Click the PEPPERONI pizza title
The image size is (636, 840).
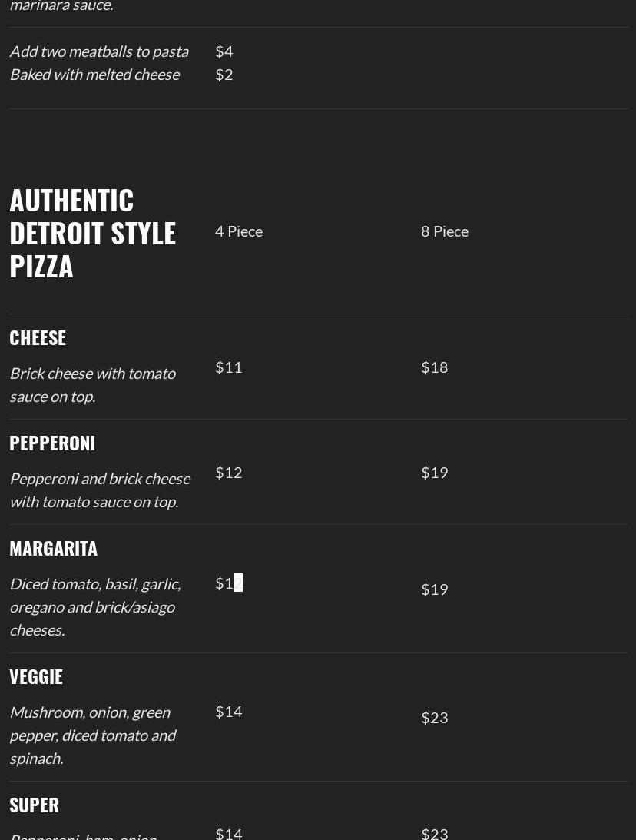pos(52,443)
